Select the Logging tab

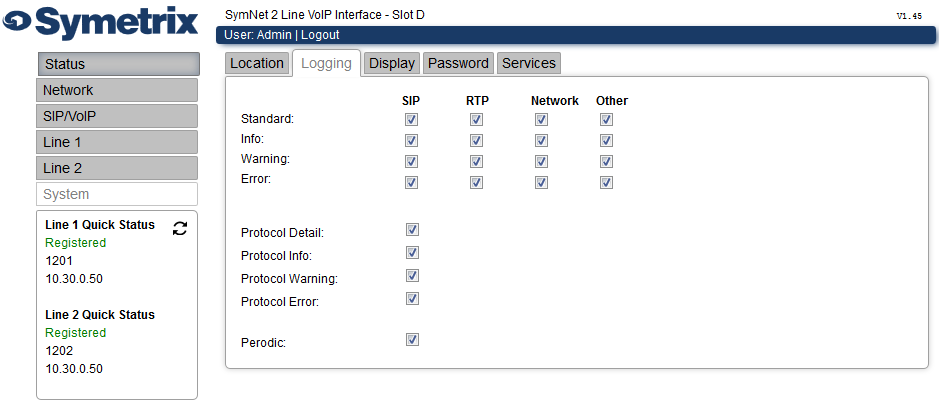(326, 63)
